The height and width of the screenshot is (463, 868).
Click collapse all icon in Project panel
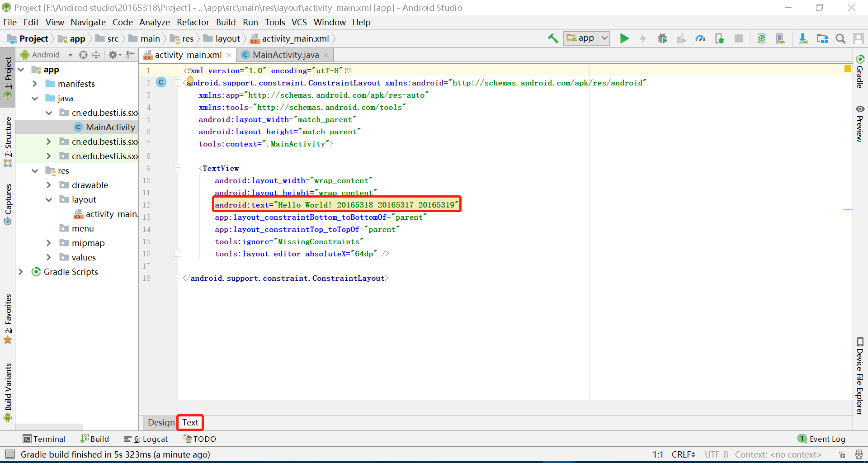coord(96,55)
